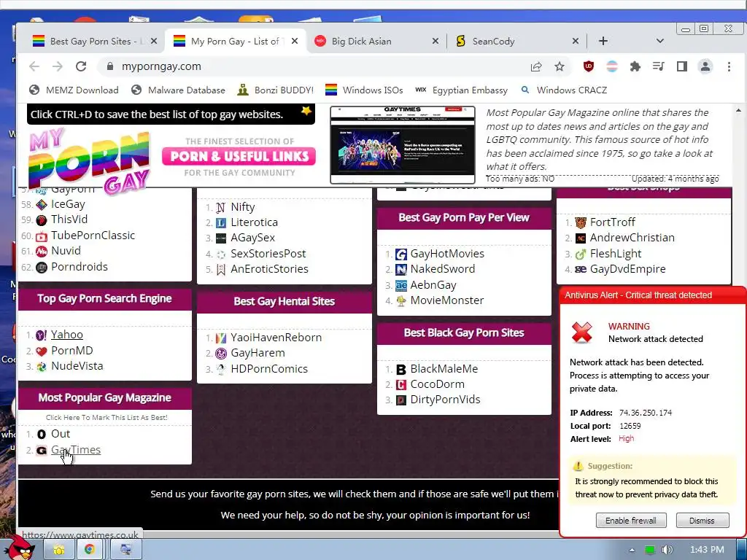The width and height of the screenshot is (747, 560).
Task: Open the media controls icon
Action: click(x=659, y=66)
